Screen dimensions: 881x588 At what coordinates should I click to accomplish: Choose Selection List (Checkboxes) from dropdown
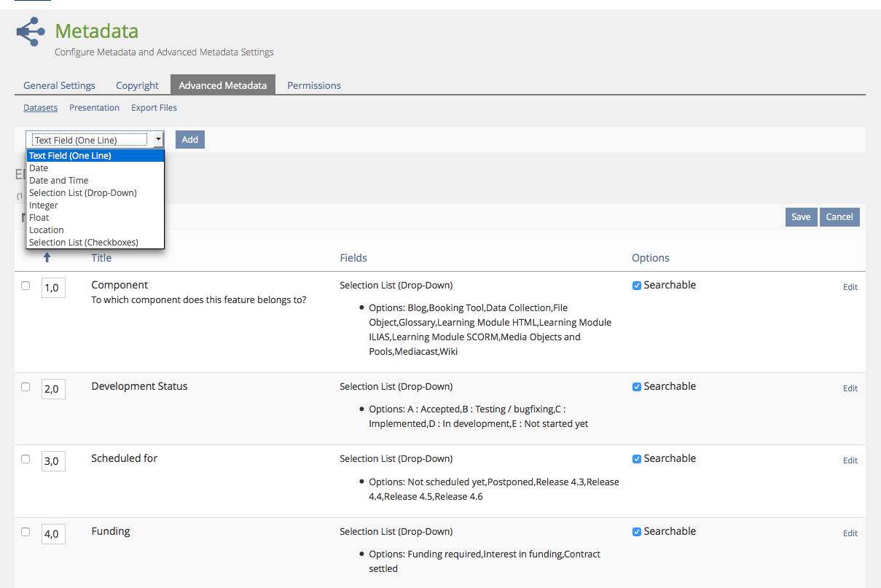pos(83,243)
